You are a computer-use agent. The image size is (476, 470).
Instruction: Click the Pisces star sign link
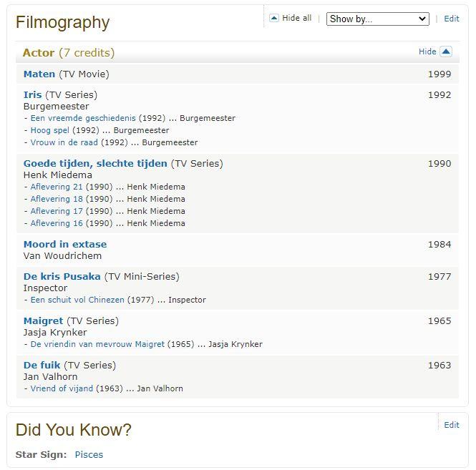coord(89,454)
